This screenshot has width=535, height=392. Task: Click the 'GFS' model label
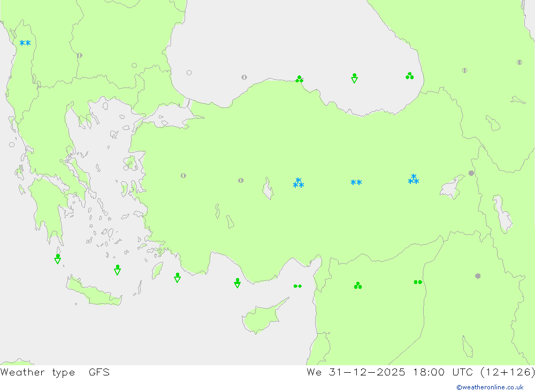coord(100,372)
